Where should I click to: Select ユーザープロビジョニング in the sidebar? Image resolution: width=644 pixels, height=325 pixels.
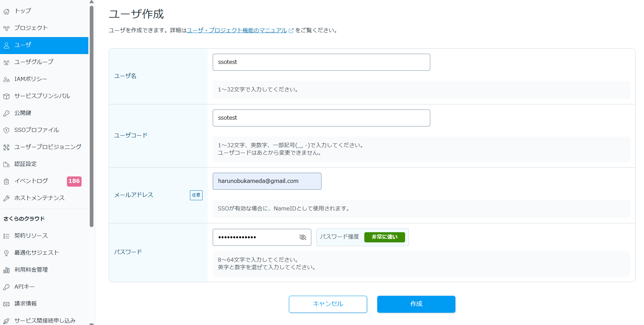(48, 147)
